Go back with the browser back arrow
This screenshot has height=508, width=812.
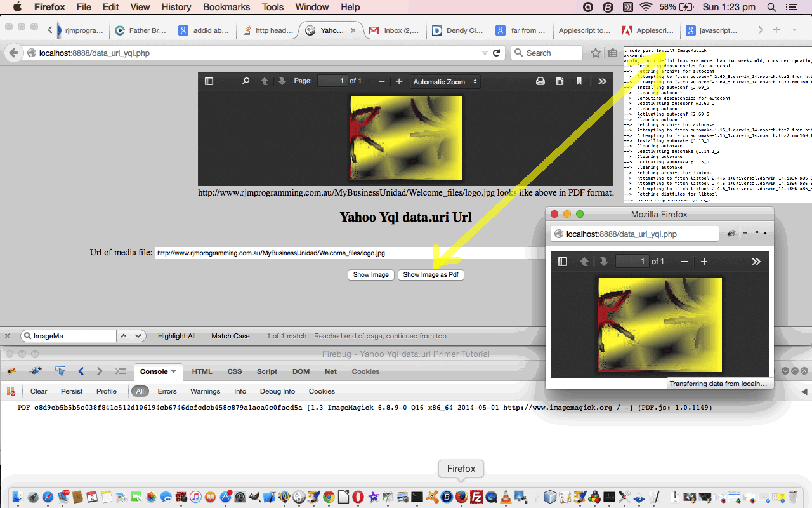click(x=13, y=53)
